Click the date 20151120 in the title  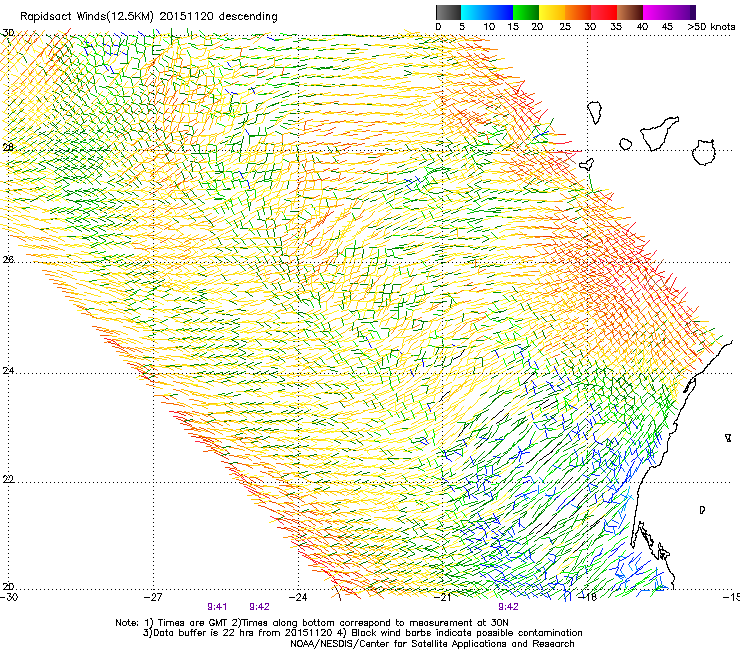click(186, 16)
